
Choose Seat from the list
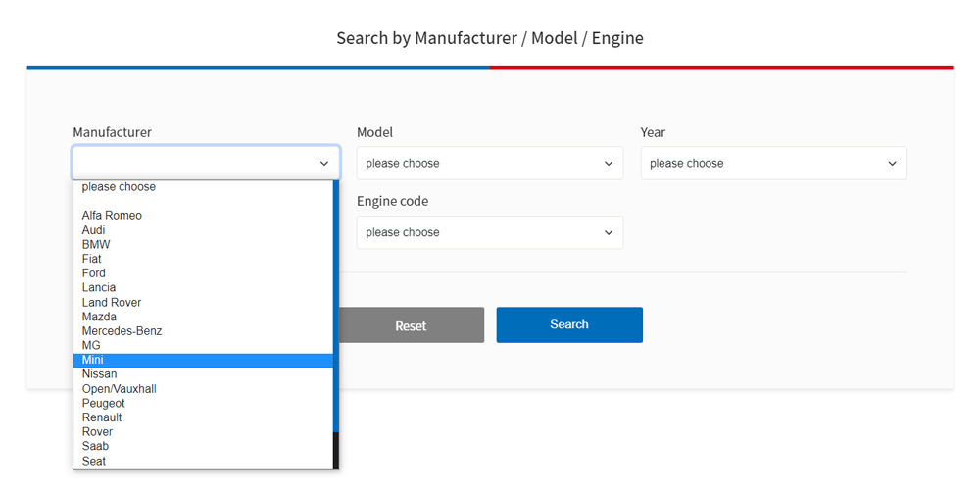click(203, 462)
